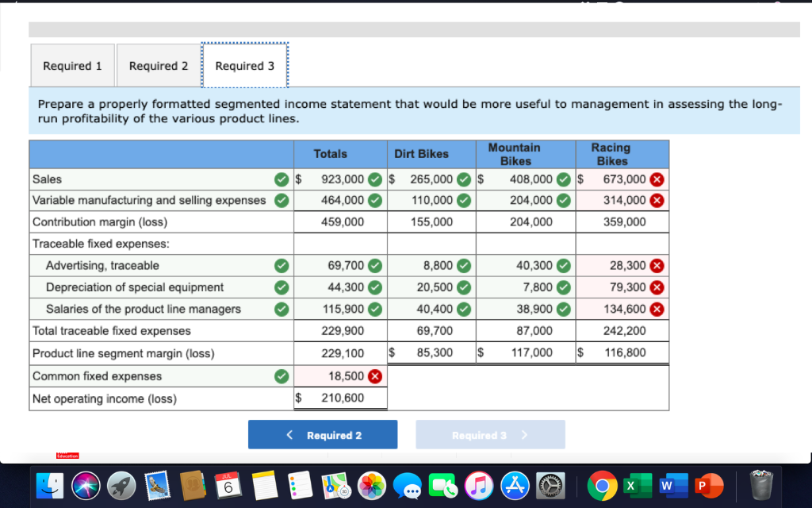Open Microsoft PowerPoint from the dock
Screen dimensions: 812x508
tap(709, 486)
